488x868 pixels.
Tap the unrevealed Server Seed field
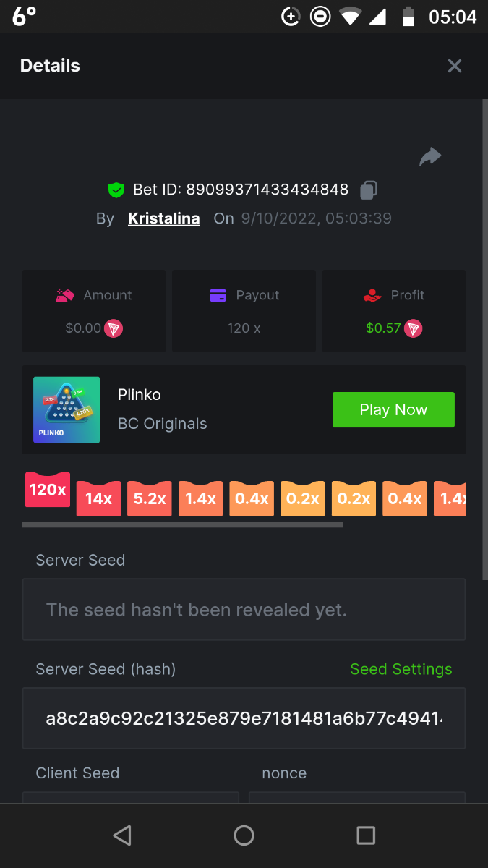click(244, 610)
